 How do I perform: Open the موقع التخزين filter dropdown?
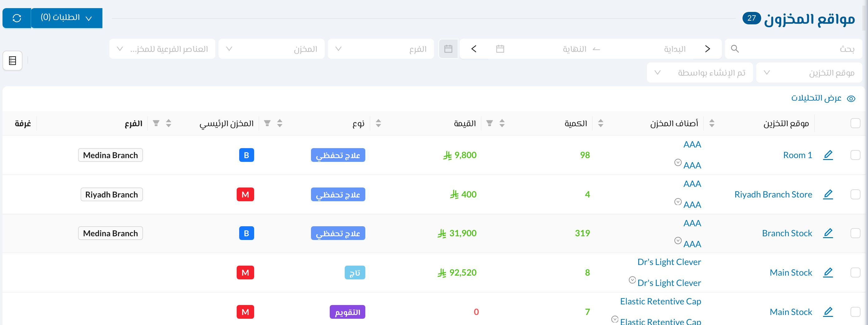click(x=809, y=72)
